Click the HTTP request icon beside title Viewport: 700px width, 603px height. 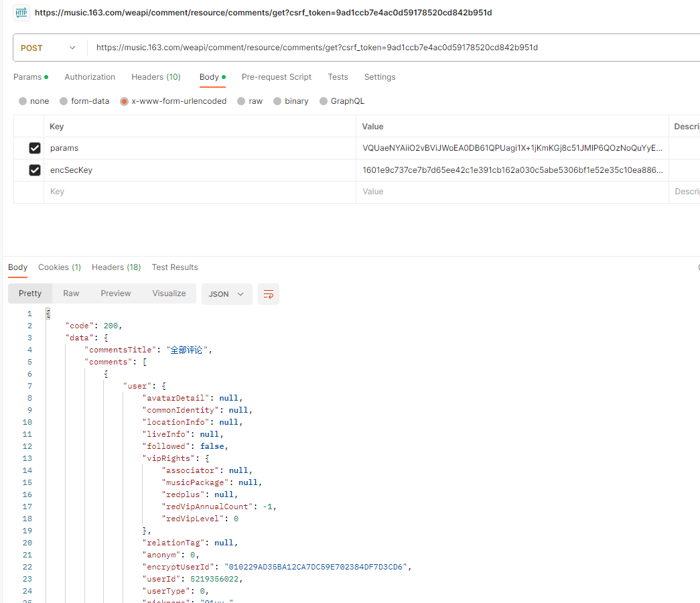[x=21, y=13]
